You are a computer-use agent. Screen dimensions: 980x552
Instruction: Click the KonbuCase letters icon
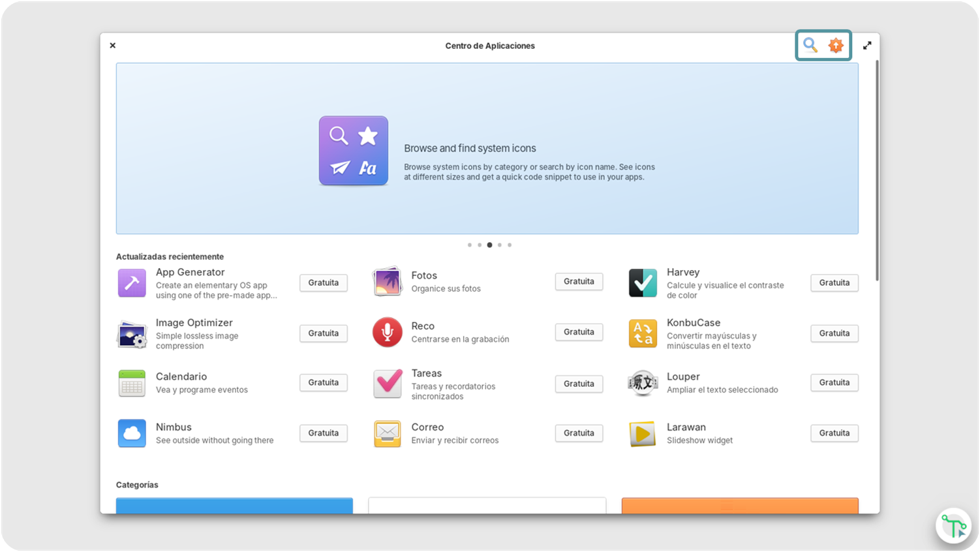(643, 333)
